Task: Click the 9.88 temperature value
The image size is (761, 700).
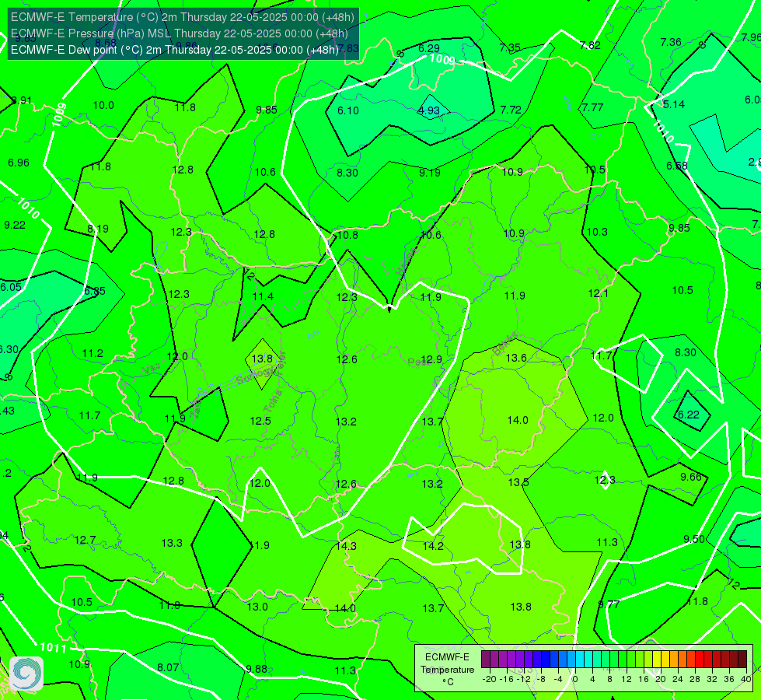Action: click(257, 669)
